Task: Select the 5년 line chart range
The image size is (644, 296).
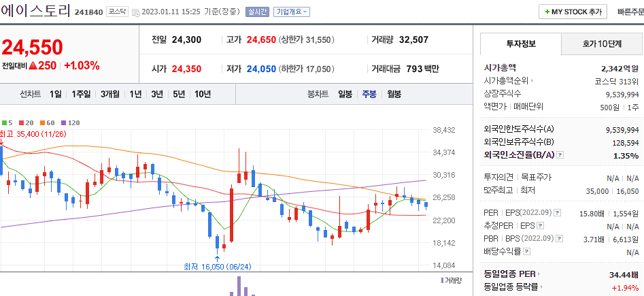Action: pyautogui.click(x=179, y=94)
